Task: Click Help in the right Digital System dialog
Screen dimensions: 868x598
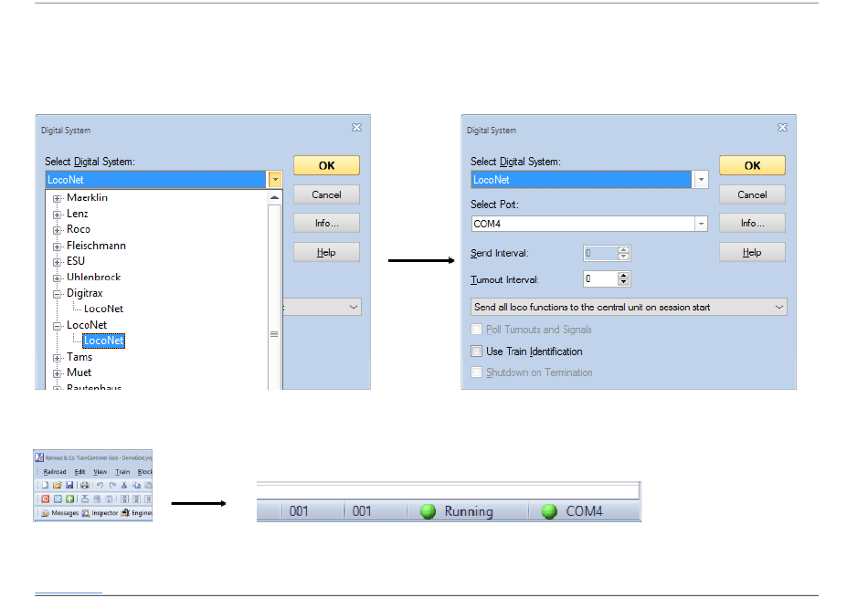Action: coord(752,252)
